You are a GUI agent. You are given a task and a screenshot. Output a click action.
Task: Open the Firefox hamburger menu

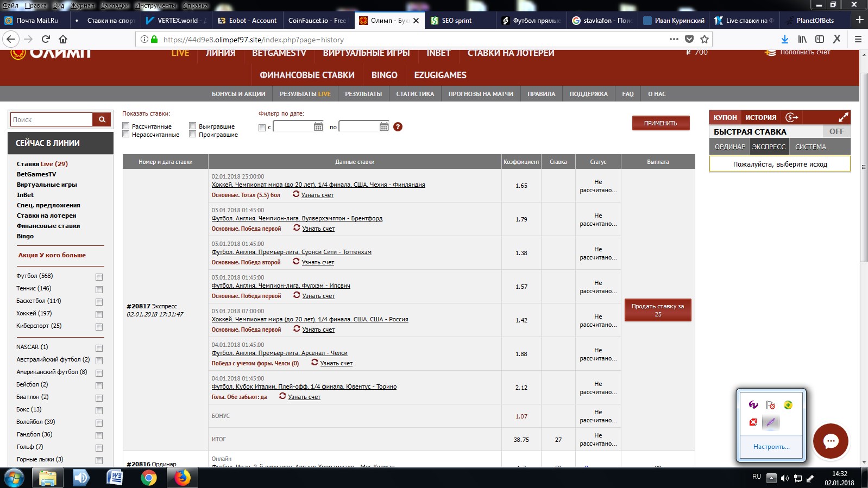tap(858, 39)
